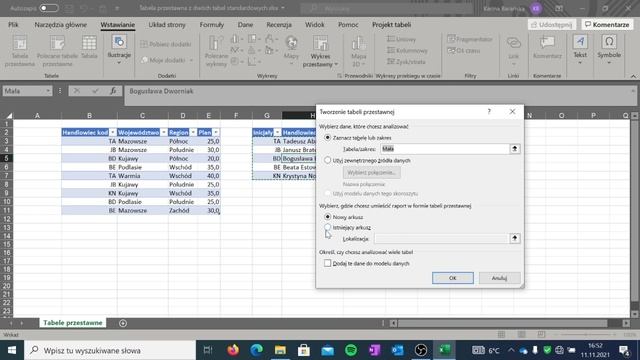Click the Anuluj button
640x360 pixels.
click(499, 278)
